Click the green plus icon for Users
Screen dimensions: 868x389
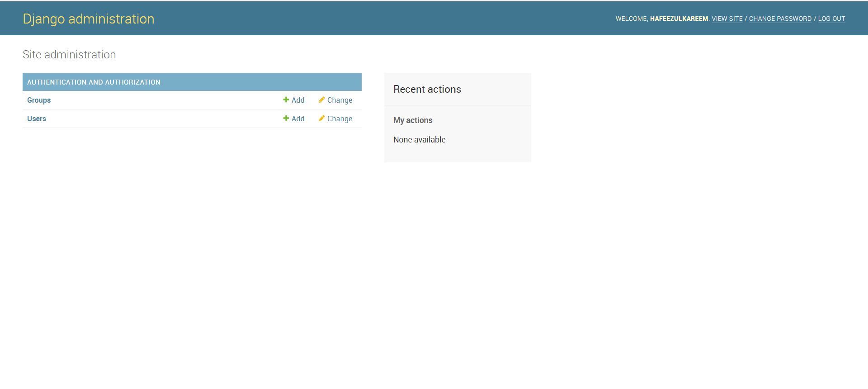(286, 119)
